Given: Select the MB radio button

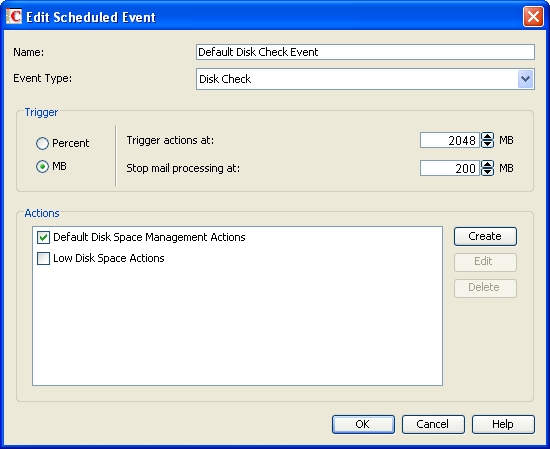Looking at the screenshot, I should tap(42, 166).
